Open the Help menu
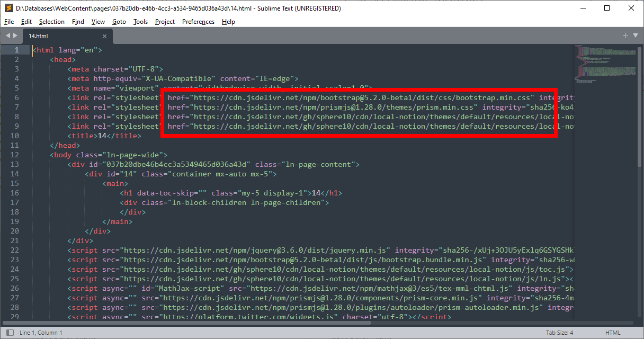 228,22
